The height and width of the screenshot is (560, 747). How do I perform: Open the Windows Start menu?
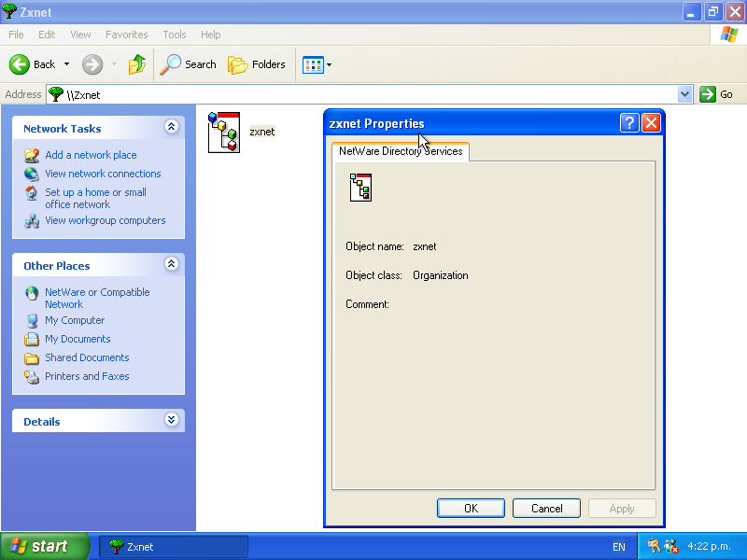pos(45,546)
